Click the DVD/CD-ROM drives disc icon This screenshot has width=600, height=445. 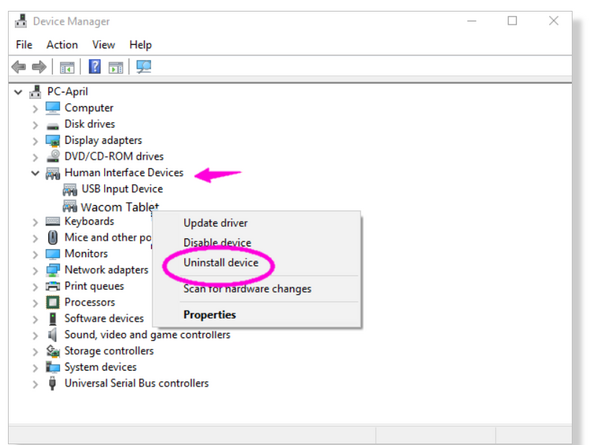tap(53, 156)
